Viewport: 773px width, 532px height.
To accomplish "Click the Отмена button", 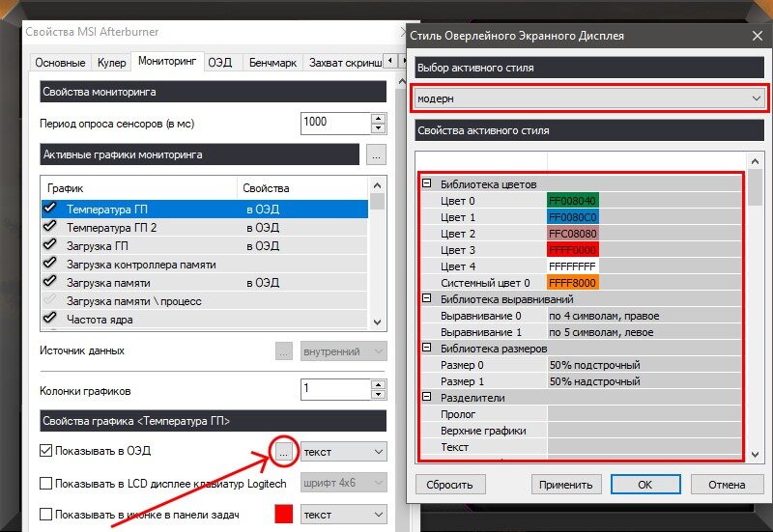I will click(727, 485).
